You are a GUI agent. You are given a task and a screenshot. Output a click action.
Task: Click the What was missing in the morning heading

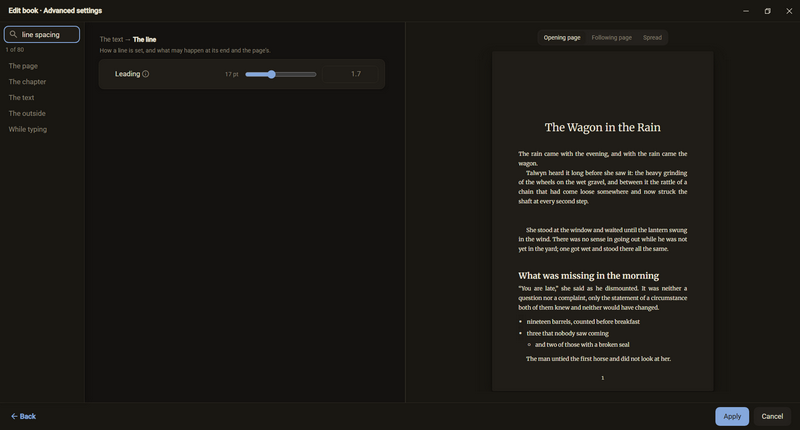pyautogui.click(x=588, y=275)
